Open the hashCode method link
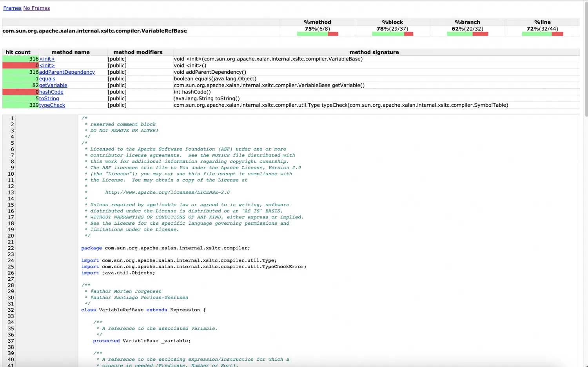 point(51,92)
